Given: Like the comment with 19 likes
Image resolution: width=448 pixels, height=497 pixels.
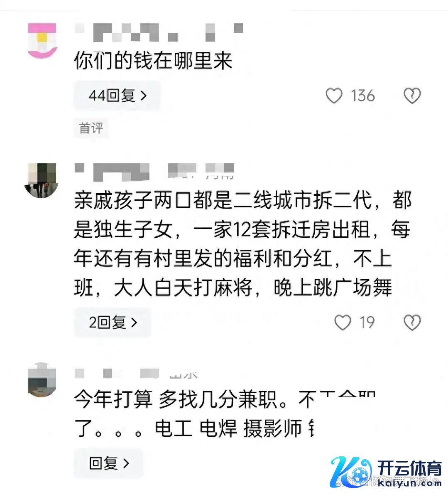Looking at the screenshot, I should coord(343,322).
